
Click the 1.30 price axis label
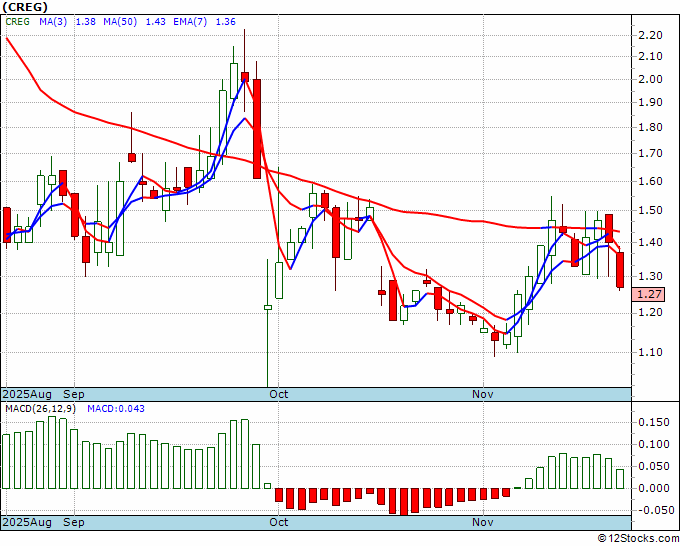pyautogui.click(x=650, y=276)
